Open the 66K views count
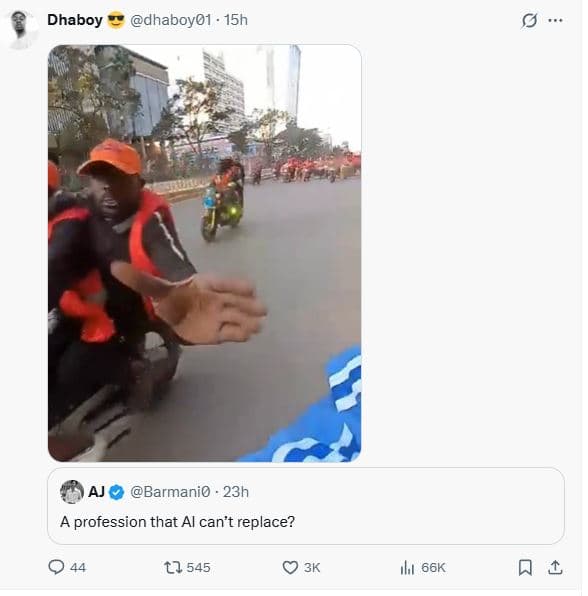Viewport: 588px width, 596px height. coord(433,567)
